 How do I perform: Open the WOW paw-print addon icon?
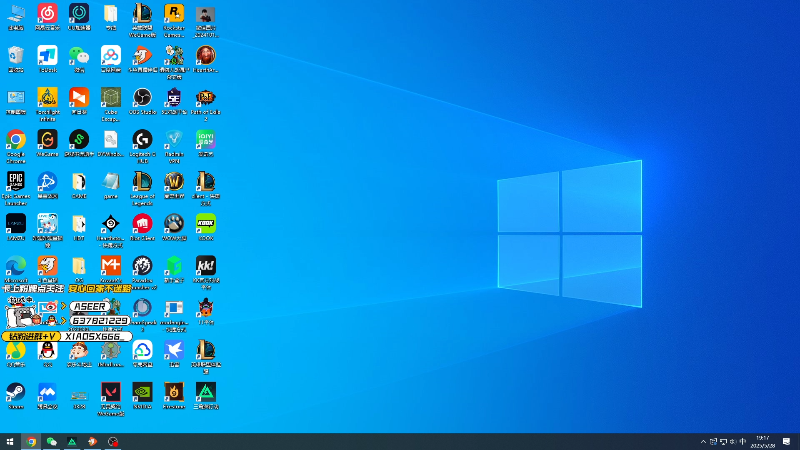pyautogui.click(x=174, y=228)
